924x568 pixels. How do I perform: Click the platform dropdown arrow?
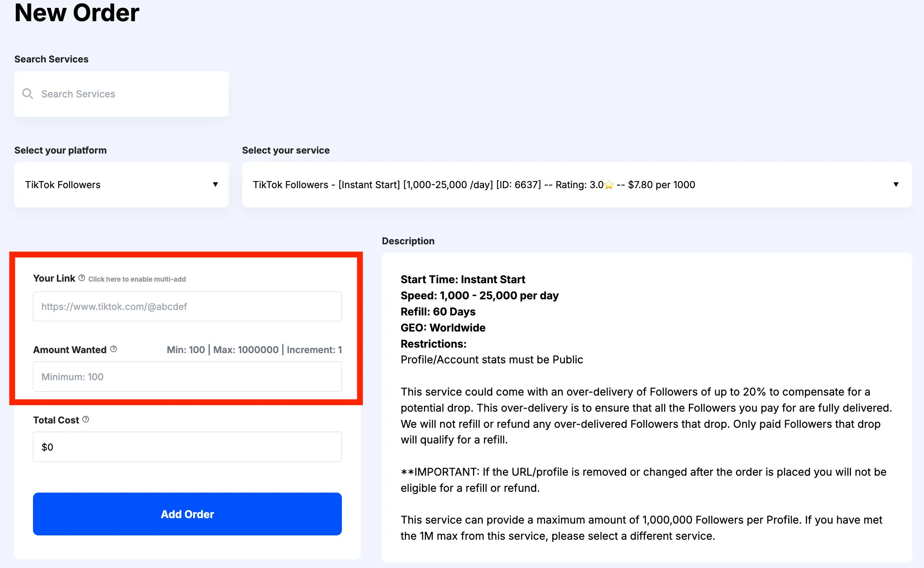pos(215,185)
